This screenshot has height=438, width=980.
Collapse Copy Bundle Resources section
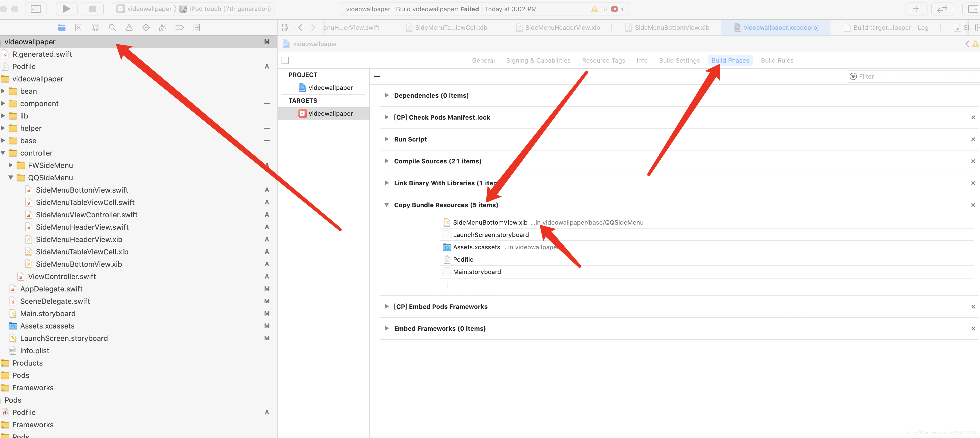click(x=387, y=205)
